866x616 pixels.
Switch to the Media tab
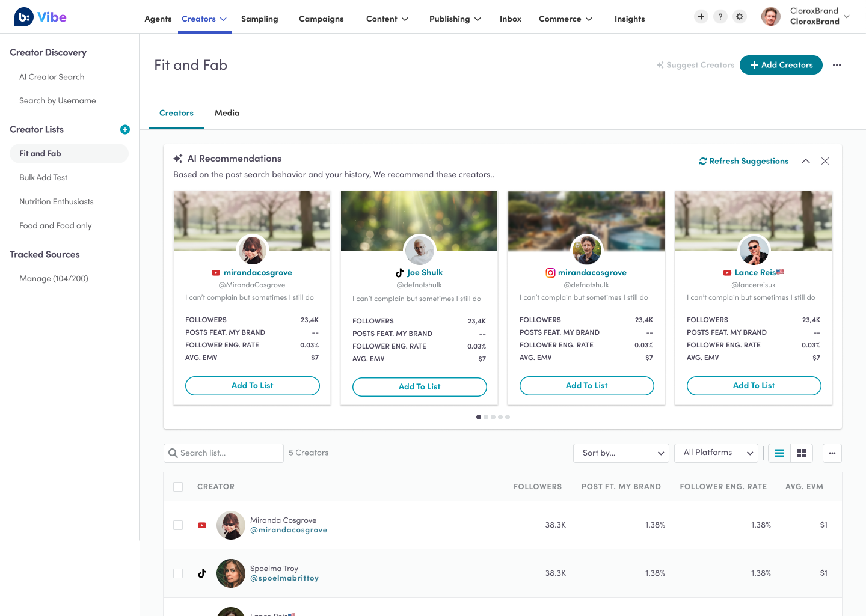[227, 113]
